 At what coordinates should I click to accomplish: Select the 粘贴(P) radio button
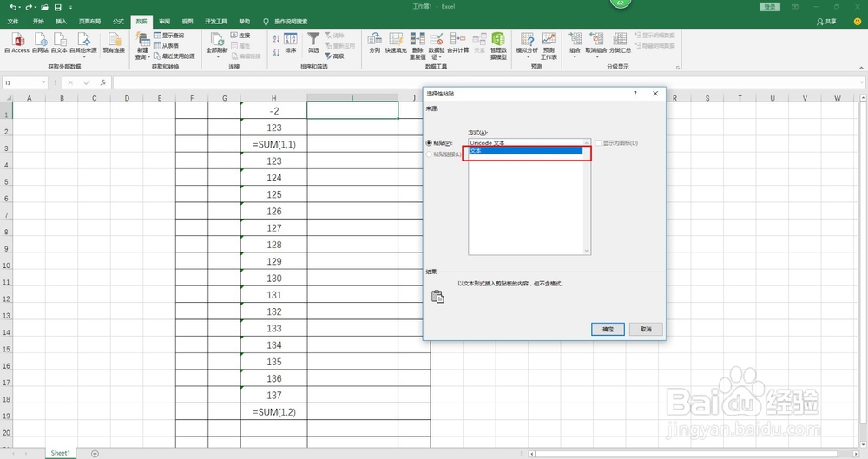[x=429, y=143]
